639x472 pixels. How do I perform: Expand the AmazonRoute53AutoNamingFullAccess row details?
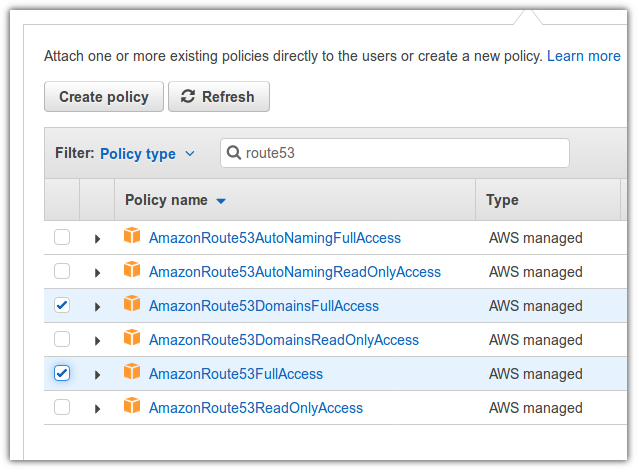tap(97, 239)
